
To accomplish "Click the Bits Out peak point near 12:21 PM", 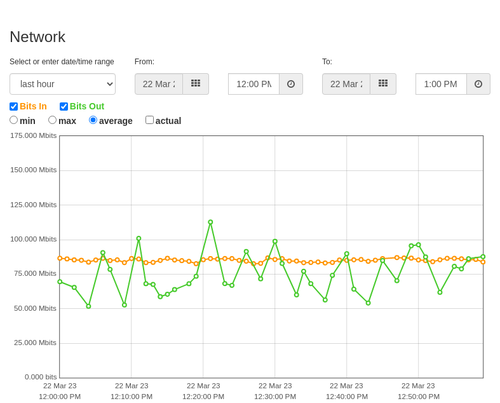I will point(210,222).
